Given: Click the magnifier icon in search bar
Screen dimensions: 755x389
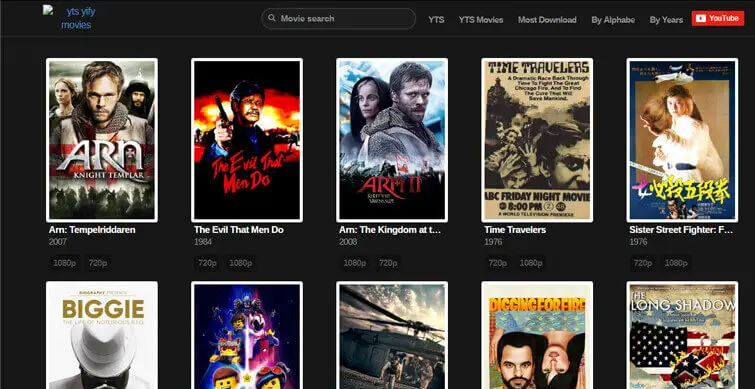Looking at the screenshot, I should [x=272, y=18].
